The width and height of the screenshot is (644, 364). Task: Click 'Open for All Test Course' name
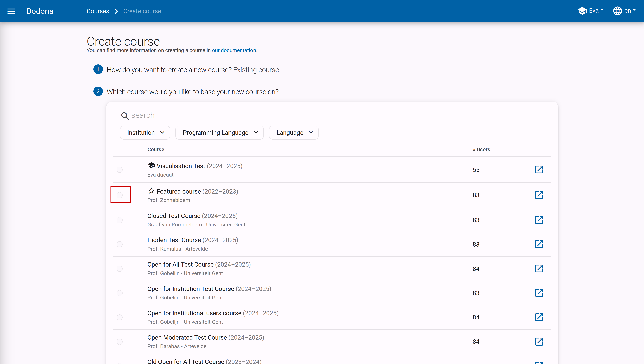(x=180, y=265)
